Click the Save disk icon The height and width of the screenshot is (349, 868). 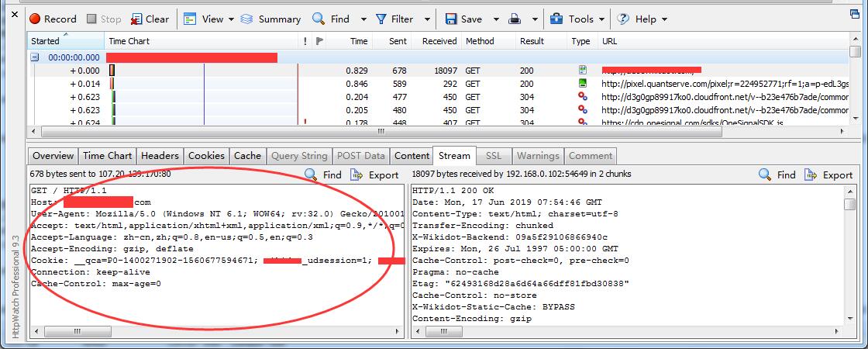point(451,19)
